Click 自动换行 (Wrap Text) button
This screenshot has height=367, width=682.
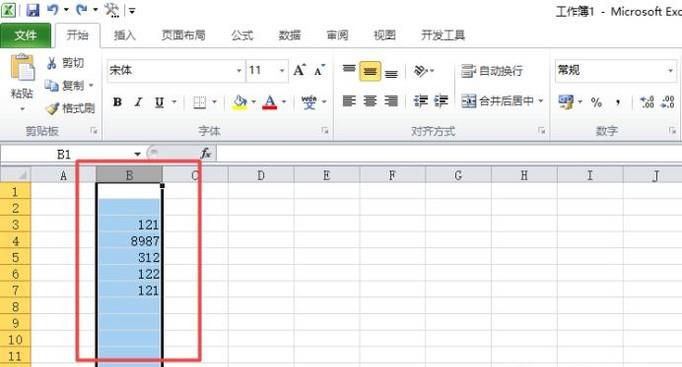(x=492, y=71)
